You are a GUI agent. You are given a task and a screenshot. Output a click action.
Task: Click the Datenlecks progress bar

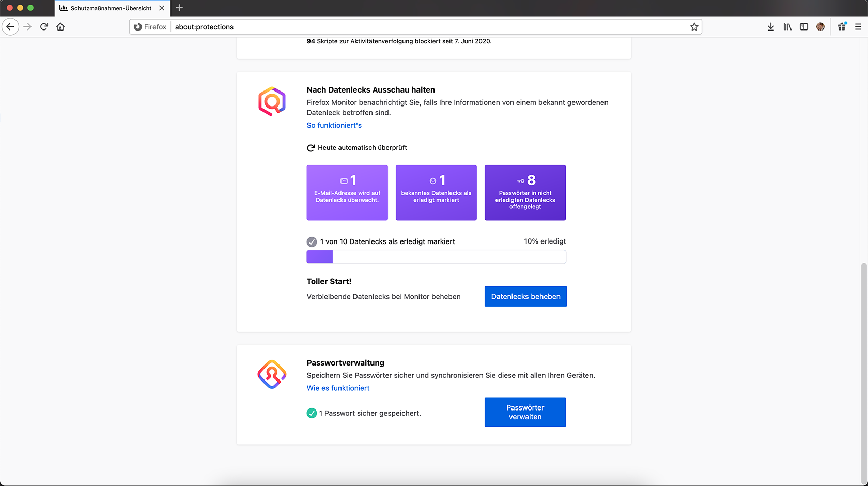pyautogui.click(x=437, y=257)
